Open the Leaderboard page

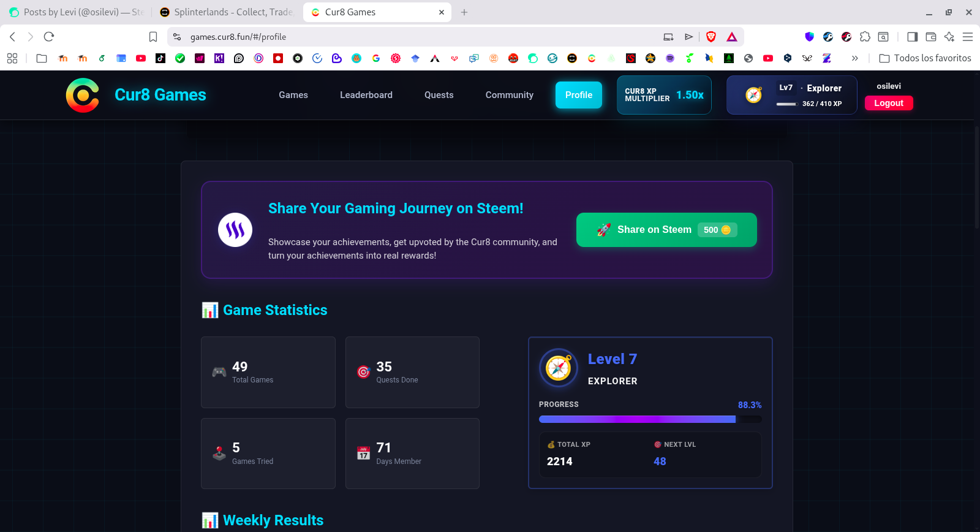click(x=366, y=95)
